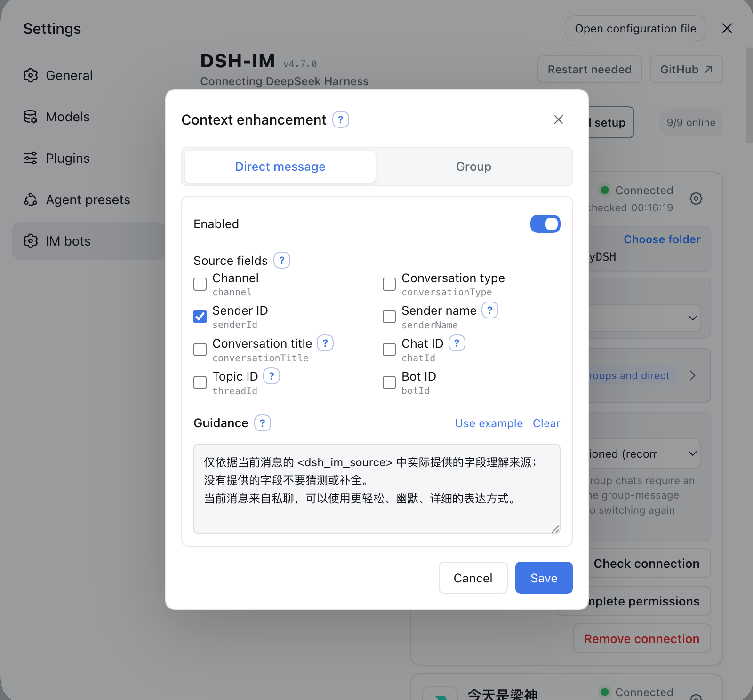Click the permissions button under Check connection
Screen dimensions: 753x700
pos(649,601)
